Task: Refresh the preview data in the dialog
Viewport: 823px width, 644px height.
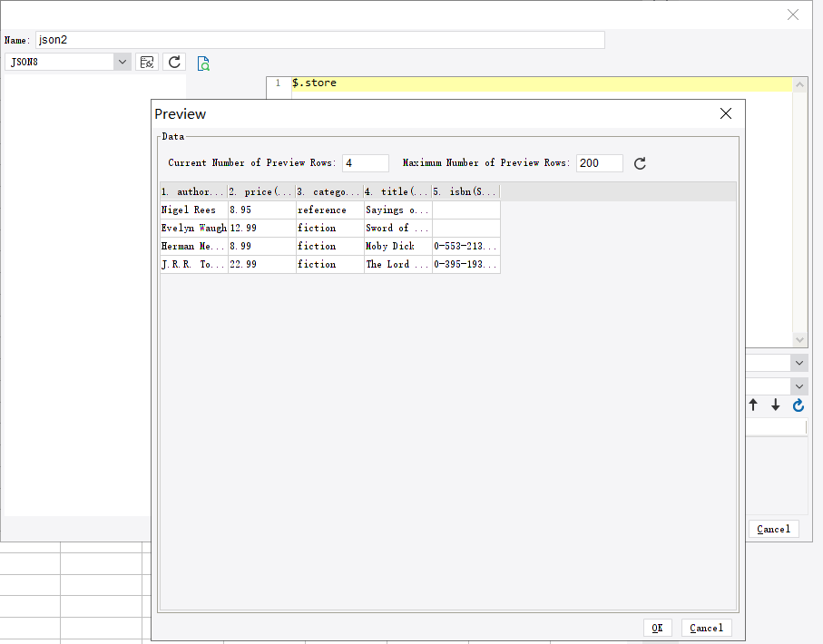Action: 640,163
